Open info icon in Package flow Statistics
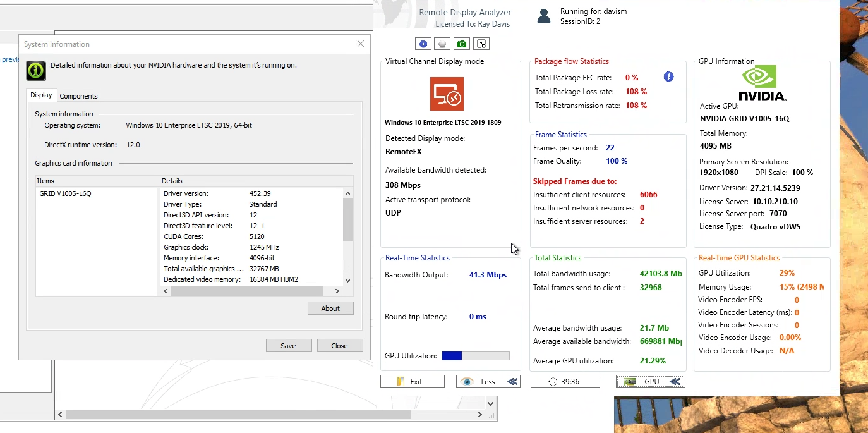 (x=668, y=76)
